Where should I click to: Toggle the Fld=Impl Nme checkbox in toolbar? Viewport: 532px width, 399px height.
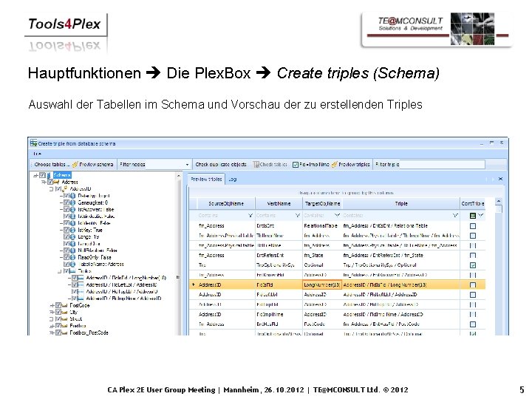pos(296,165)
